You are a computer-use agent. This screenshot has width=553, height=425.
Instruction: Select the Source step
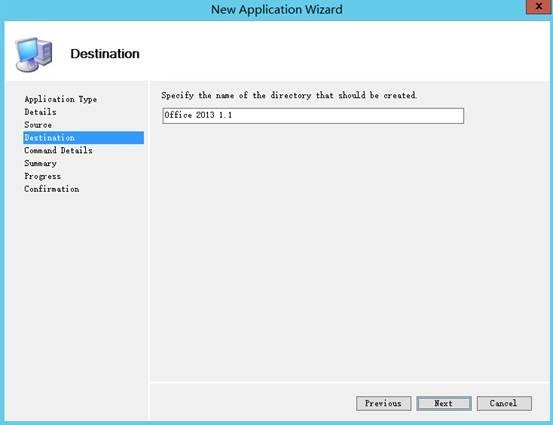point(38,125)
